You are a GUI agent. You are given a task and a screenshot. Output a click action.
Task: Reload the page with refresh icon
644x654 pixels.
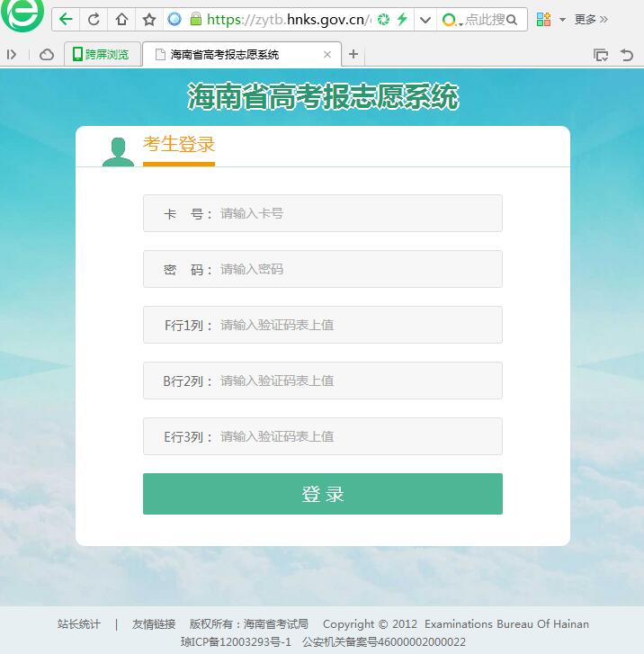click(x=94, y=19)
